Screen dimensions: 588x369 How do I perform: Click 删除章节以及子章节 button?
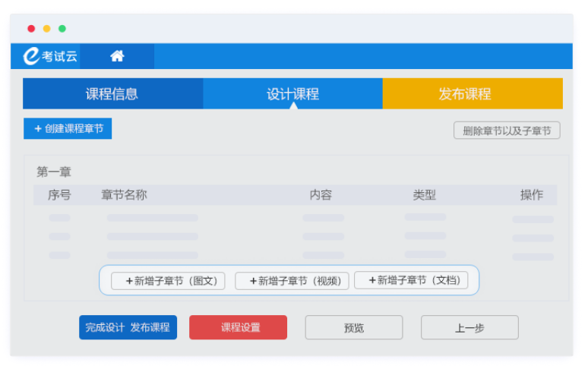507,131
